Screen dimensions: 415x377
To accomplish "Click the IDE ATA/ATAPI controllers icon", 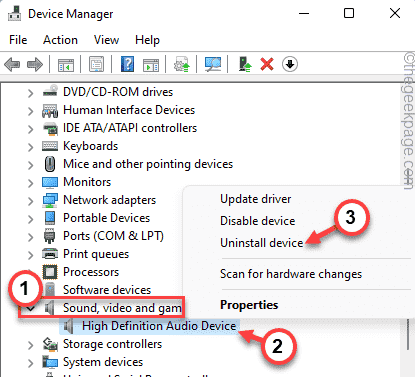I will coord(50,128).
